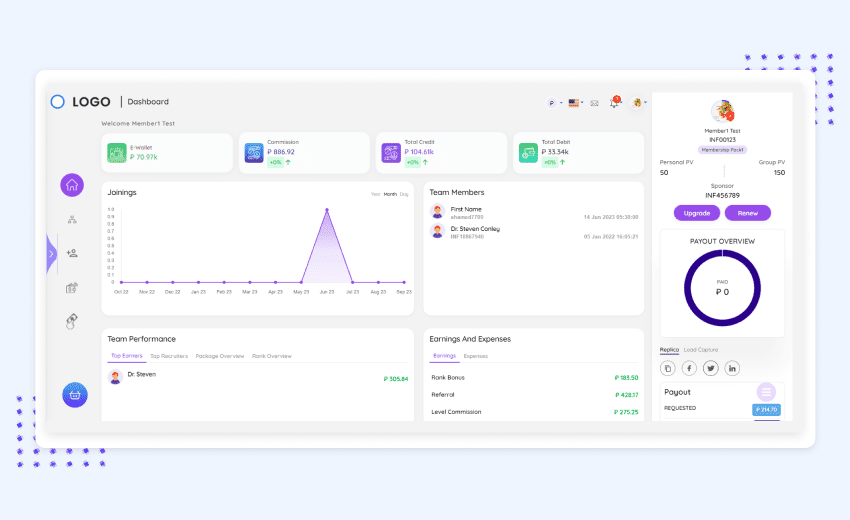
Task: Switch Joinings chart to Day
Action: (404, 194)
